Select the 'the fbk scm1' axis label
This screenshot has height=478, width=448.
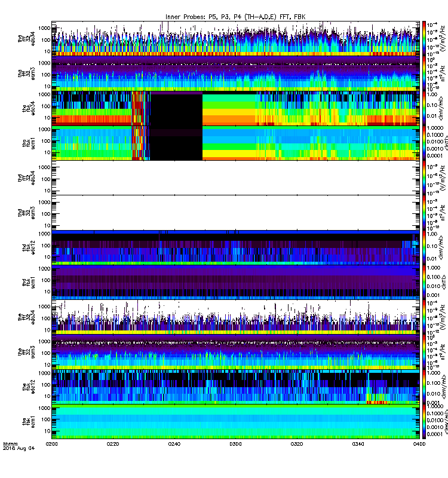pyautogui.click(x=29, y=422)
